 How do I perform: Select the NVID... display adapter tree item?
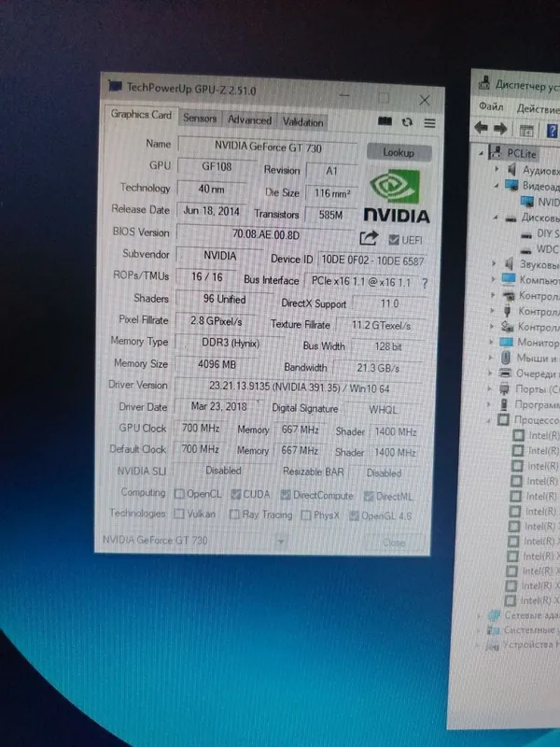click(542, 202)
